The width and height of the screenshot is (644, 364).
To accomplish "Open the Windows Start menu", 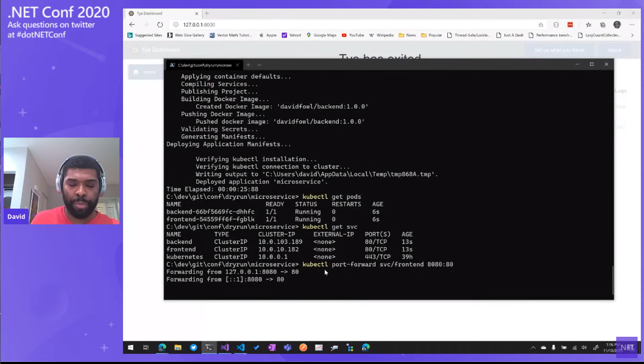I will pyautogui.click(x=130, y=347).
